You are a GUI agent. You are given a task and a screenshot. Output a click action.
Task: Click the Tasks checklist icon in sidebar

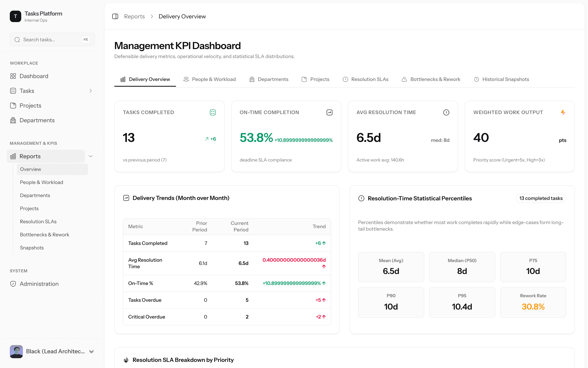tap(13, 91)
